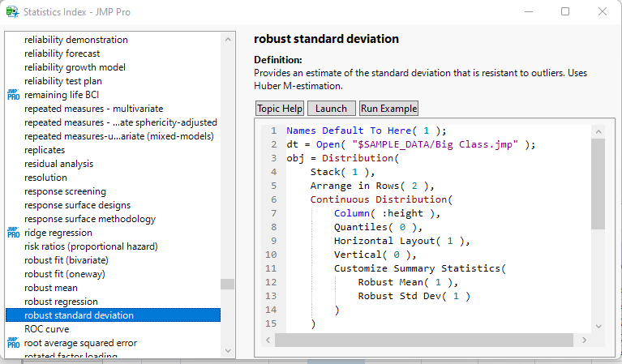The height and width of the screenshot is (364, 622).
Task: Click Distribution( on script line 3
Action: pos(360,158)
